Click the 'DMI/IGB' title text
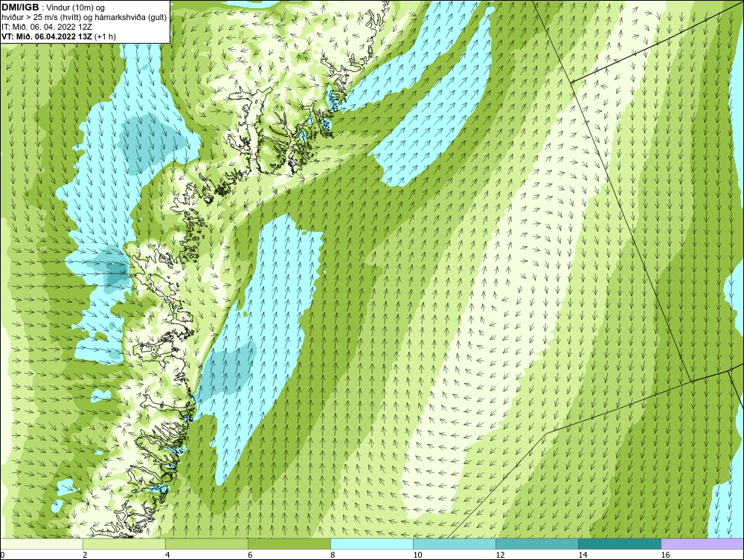Screen dimensions: 744x560 (x=20, y=7)
